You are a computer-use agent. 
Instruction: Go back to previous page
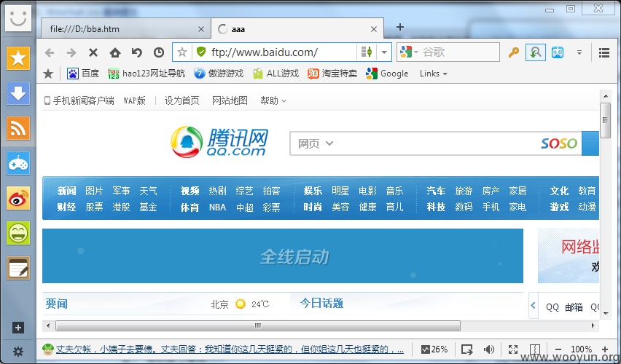(49, 52)
